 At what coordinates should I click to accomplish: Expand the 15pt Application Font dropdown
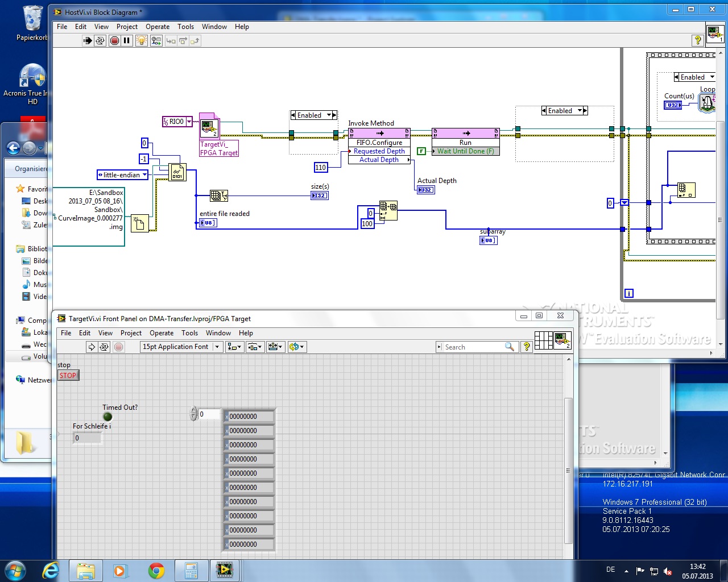pyautogui.click(x=217, y=347)
